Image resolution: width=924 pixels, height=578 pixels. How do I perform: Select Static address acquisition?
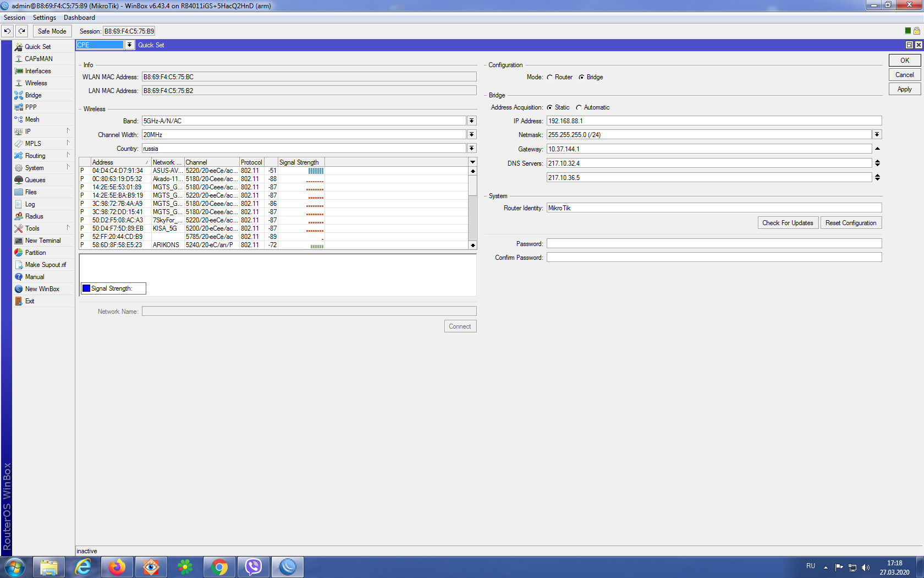[549, 107]
